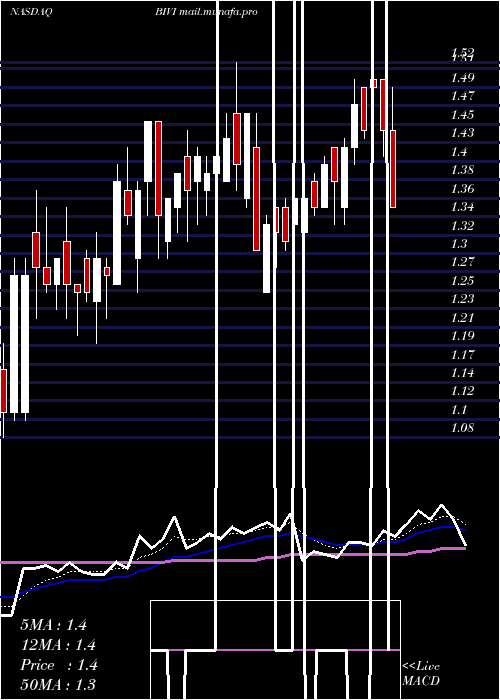Image resolution: width=500 pixels, height=700 pixels.
Task: Click the 1.14 price axis label
Action: [462, 372]
